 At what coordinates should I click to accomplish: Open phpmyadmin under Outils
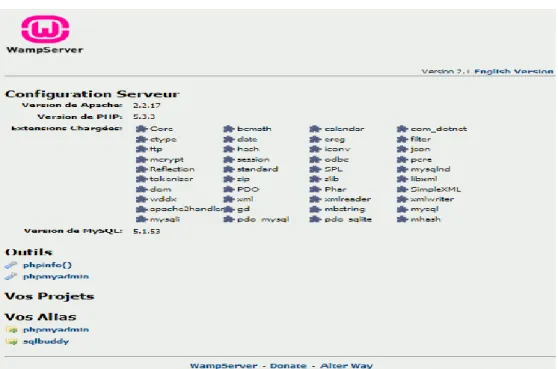tap(56, 276)
